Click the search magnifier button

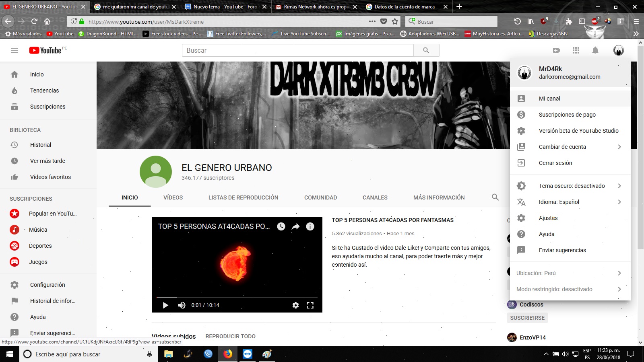(x=426, y=50)
